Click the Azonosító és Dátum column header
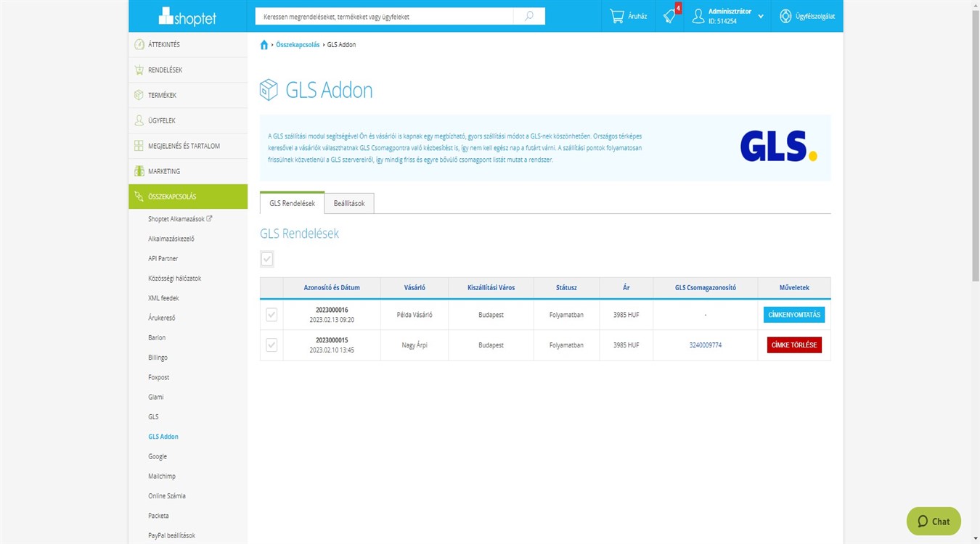 (332, 288)
